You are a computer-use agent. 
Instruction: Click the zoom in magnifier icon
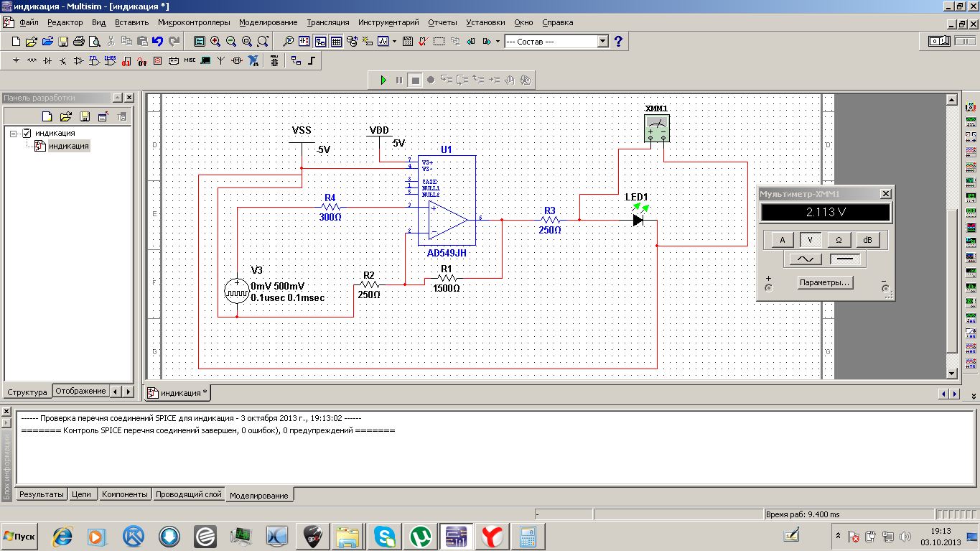point(215,42)
